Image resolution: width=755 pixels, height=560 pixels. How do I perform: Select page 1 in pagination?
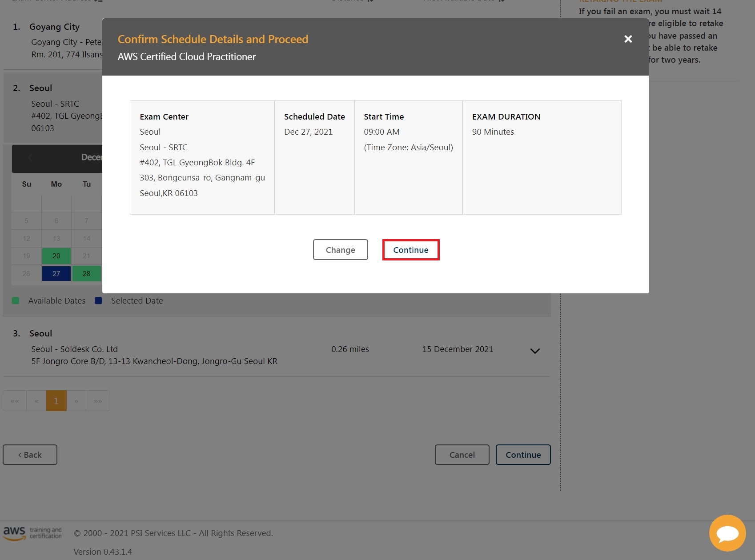click(x=56, y=401)
